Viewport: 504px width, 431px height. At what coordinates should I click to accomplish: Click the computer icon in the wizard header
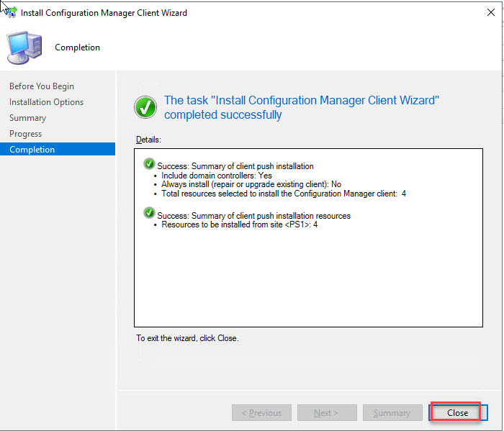point(24,47)
